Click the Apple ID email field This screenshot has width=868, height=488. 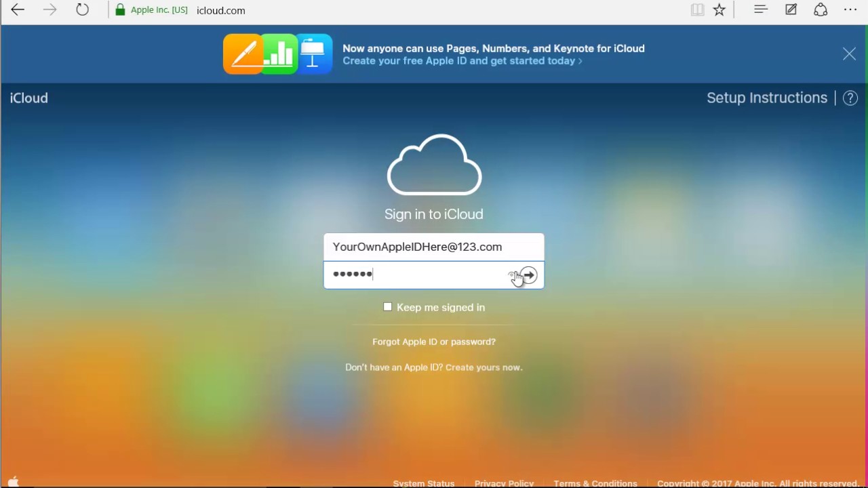434,247
